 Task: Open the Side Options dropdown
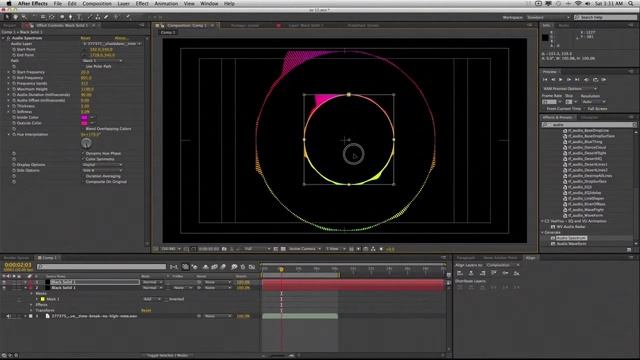[x=102, y=171]
